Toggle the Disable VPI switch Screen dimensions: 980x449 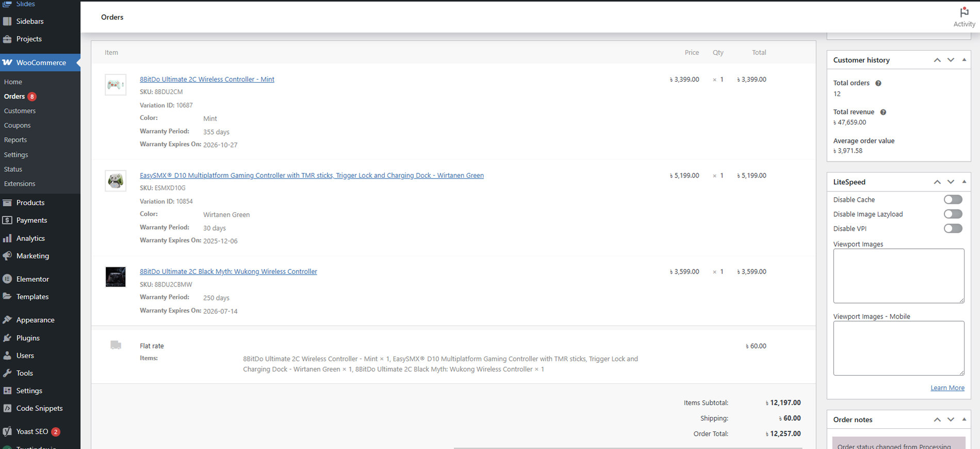[x=953, y=228]
